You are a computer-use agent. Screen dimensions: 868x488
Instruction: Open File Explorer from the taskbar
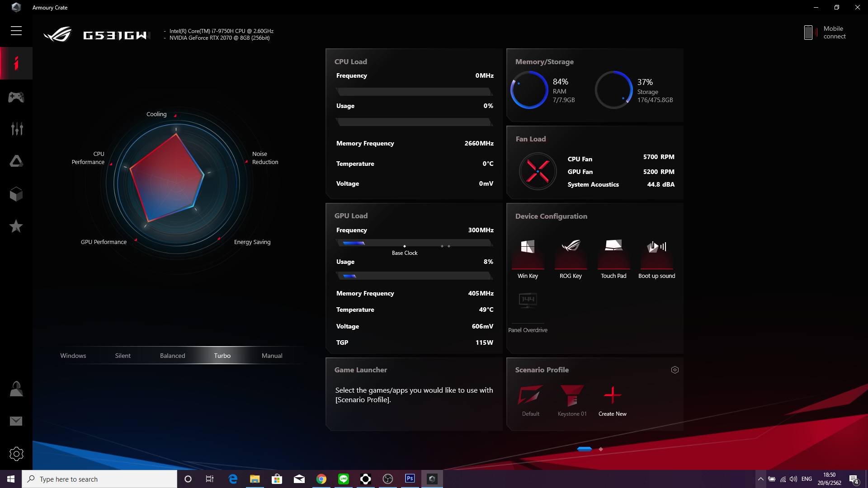[255, 479]
